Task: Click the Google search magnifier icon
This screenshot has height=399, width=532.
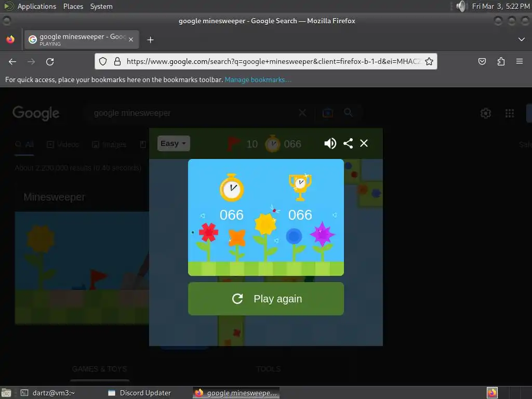Action: click(348, 112)
